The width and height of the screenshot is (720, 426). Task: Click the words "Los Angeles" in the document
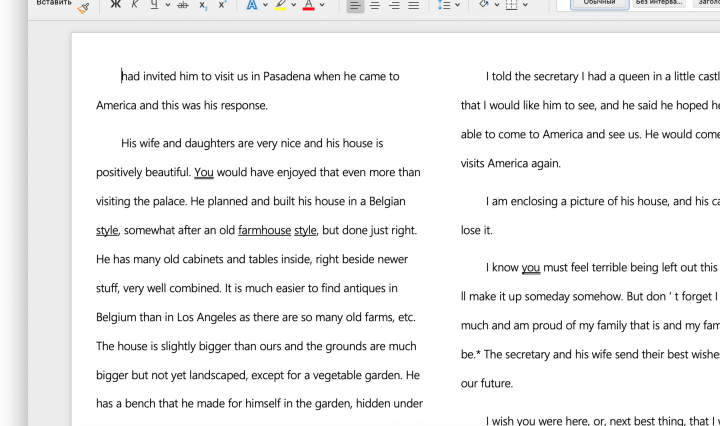point(206,318)
